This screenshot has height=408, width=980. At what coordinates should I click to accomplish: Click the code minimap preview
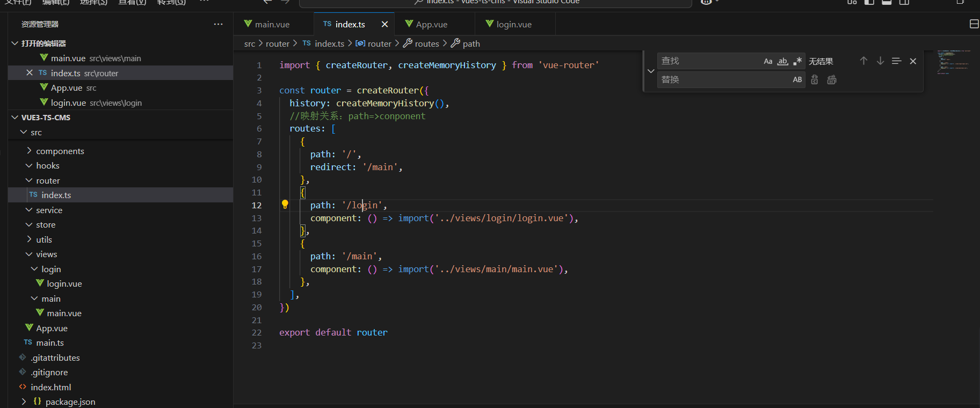953,62
